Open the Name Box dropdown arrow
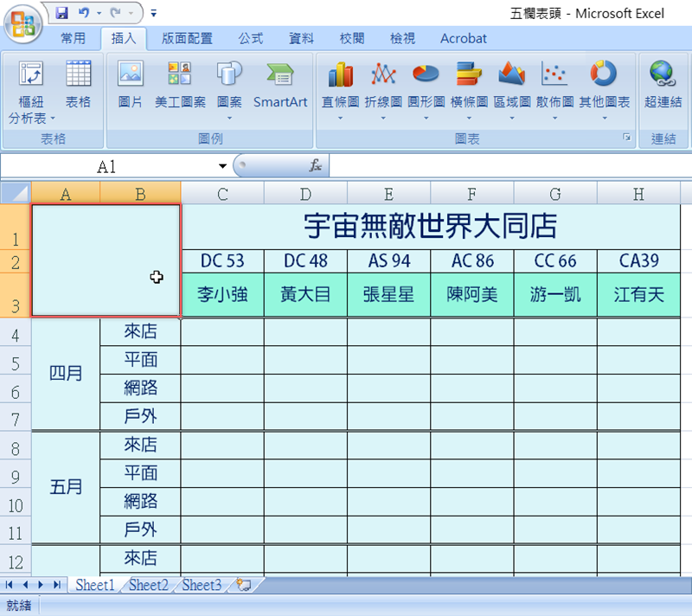 pyautogui.click(x=222, y=166)
